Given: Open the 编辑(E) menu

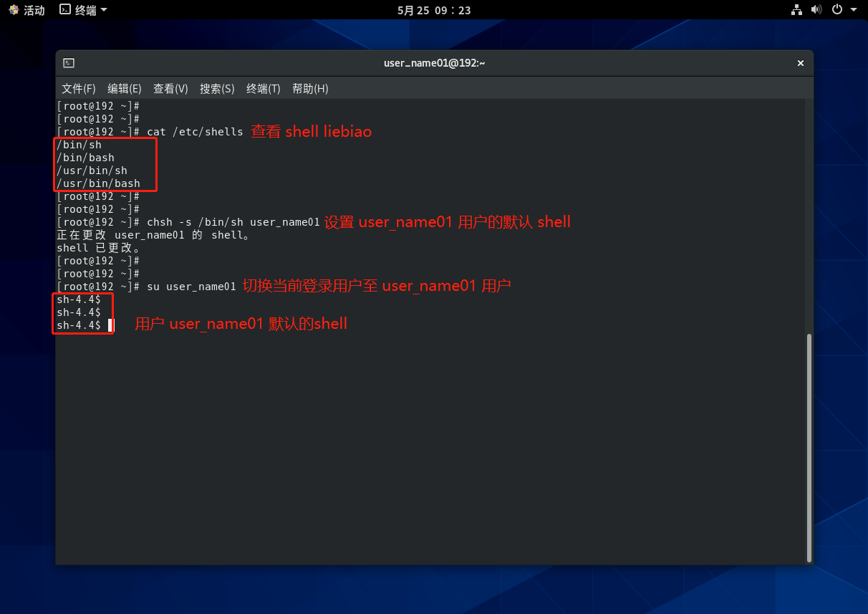Looking at the screenshot, I should click(x=125, y=89).
